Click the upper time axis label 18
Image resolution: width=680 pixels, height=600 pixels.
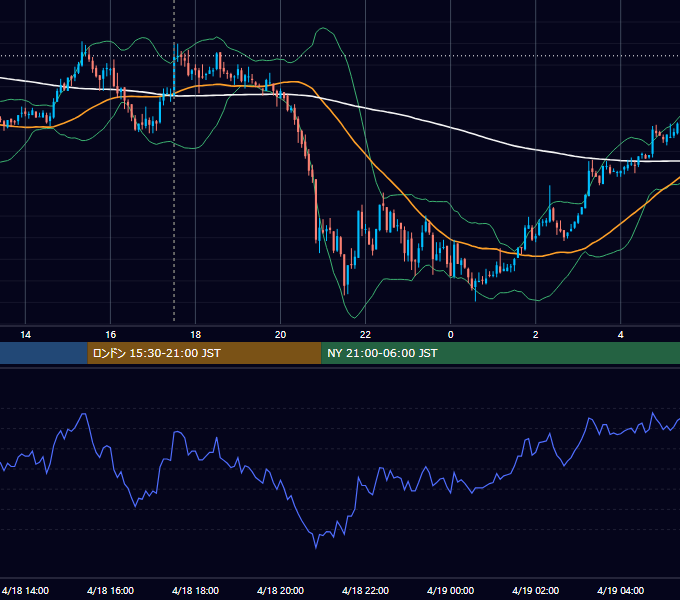point(196,334)
